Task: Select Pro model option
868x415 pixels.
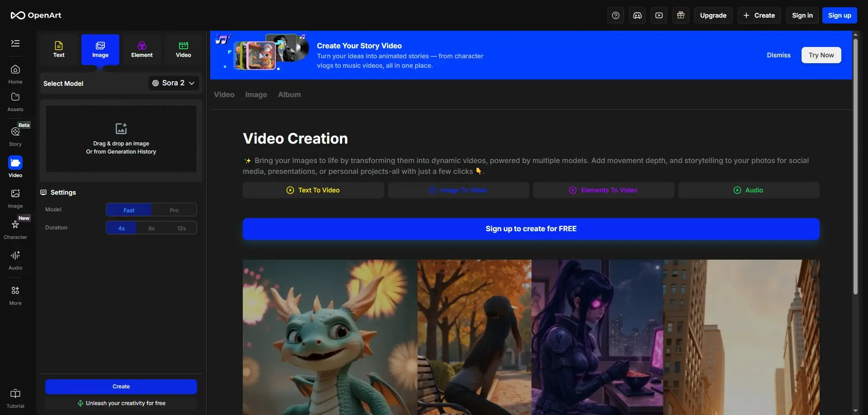Action: (x=174, y=210)
